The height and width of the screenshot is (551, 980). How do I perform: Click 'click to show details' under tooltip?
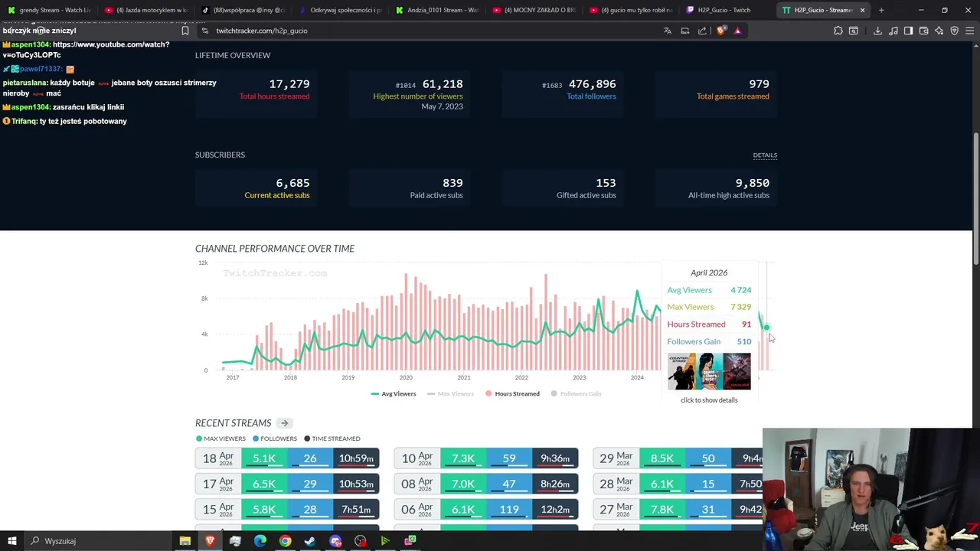tap(709, 400)
